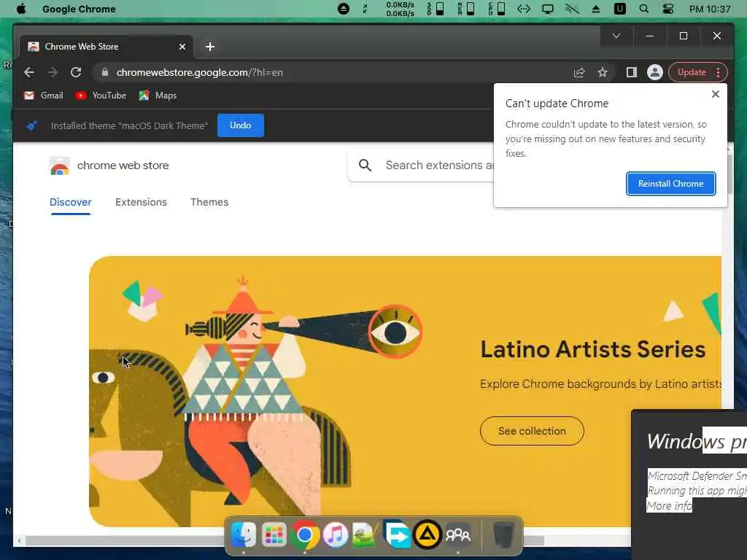Open Chrome from the dock
This screenshot has height=560, width=747.
pyautogui.click(x=304, y=534)
